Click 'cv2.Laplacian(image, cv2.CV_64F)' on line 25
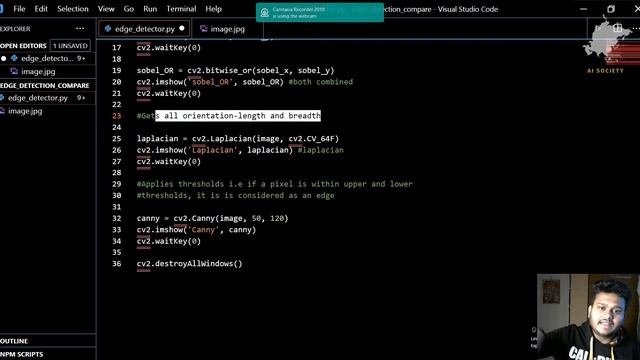Image resolution: width=640 pixels, height=360 pixels. (x=265, y=139)
